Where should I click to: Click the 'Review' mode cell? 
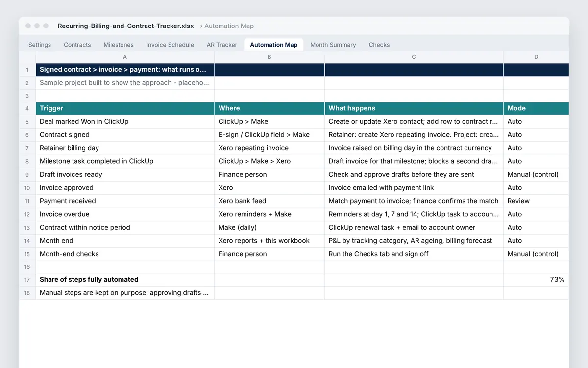coord(536,201)
